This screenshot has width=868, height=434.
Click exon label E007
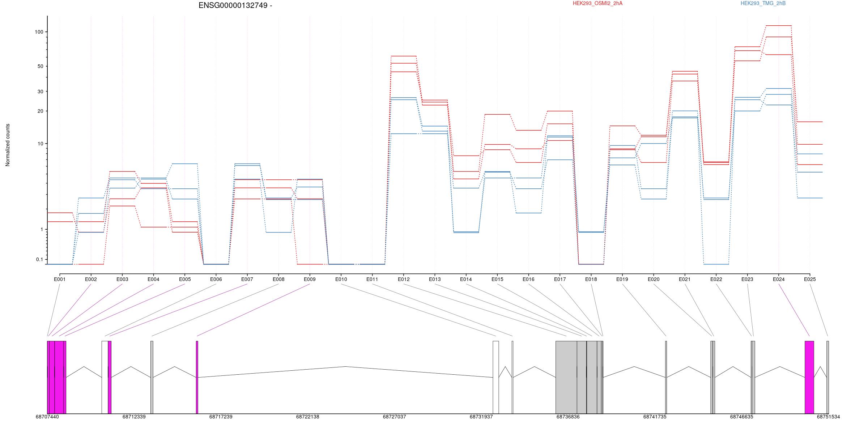point(247,279)
